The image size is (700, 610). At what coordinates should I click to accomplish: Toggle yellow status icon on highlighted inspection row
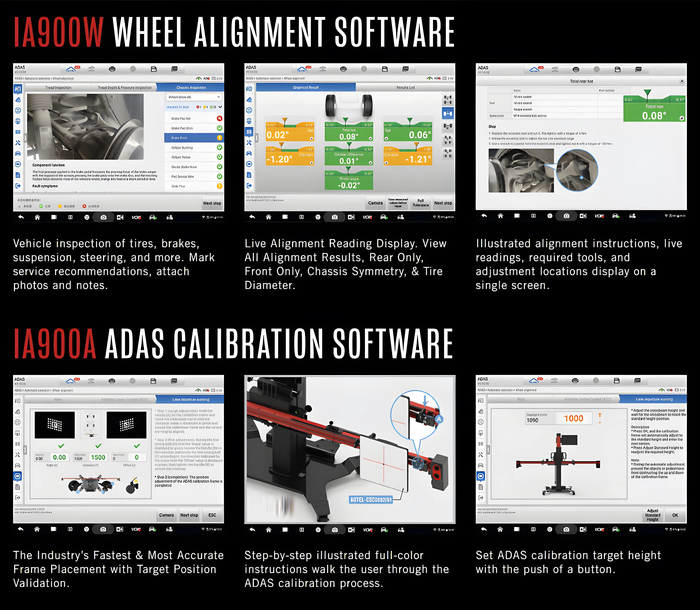(x=219, y=138)
